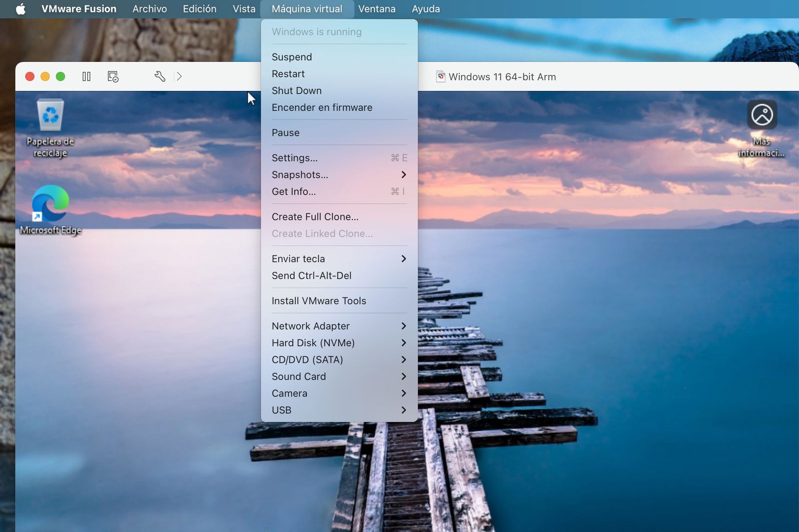Select Encender en firmware
Screen dimensions: 799x532
[339, 107]
